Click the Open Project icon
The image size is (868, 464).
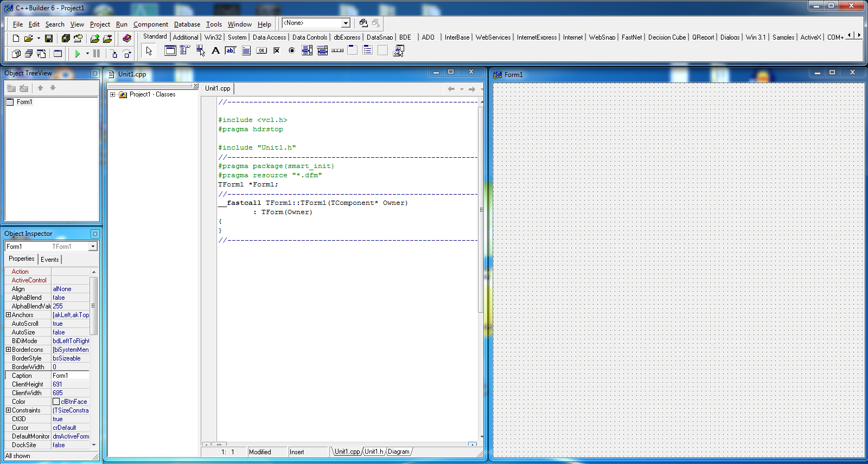pos(78,38)
